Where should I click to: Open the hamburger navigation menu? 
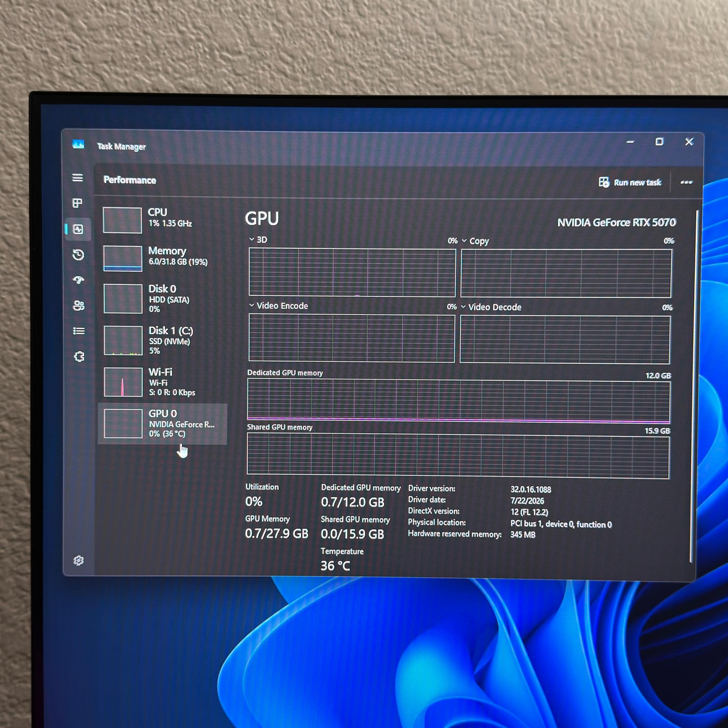(77, 177)
